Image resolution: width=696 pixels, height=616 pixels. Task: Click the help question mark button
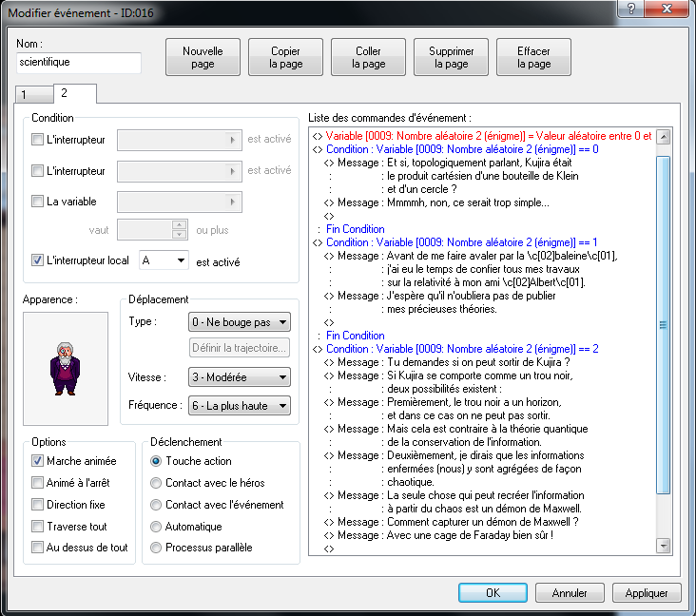(x=630, y=8)
